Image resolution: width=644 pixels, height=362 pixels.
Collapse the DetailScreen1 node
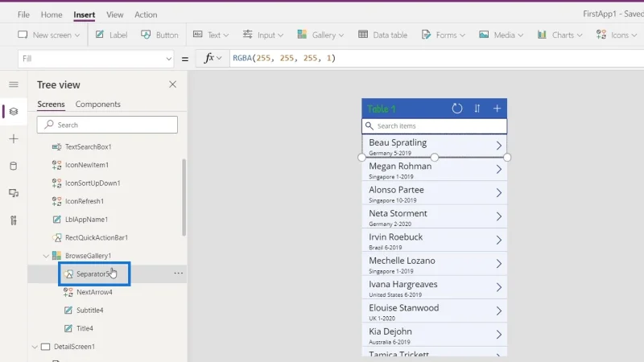click(35, 347)
